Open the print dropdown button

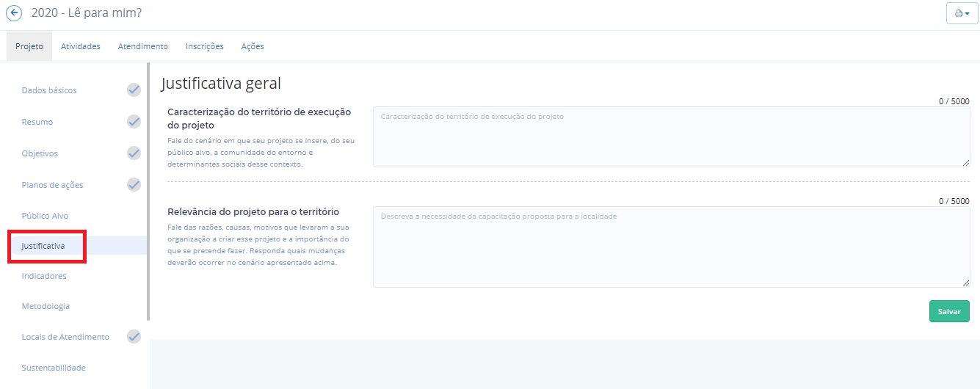[962, 14]
